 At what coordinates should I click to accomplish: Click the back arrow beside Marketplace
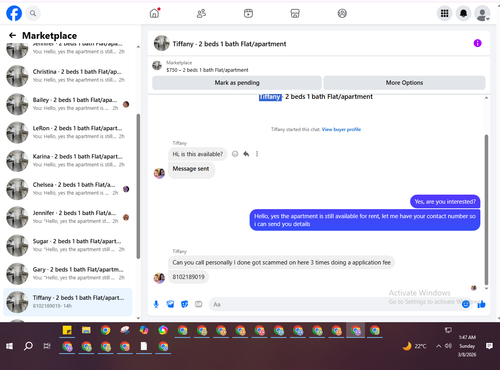12,35
